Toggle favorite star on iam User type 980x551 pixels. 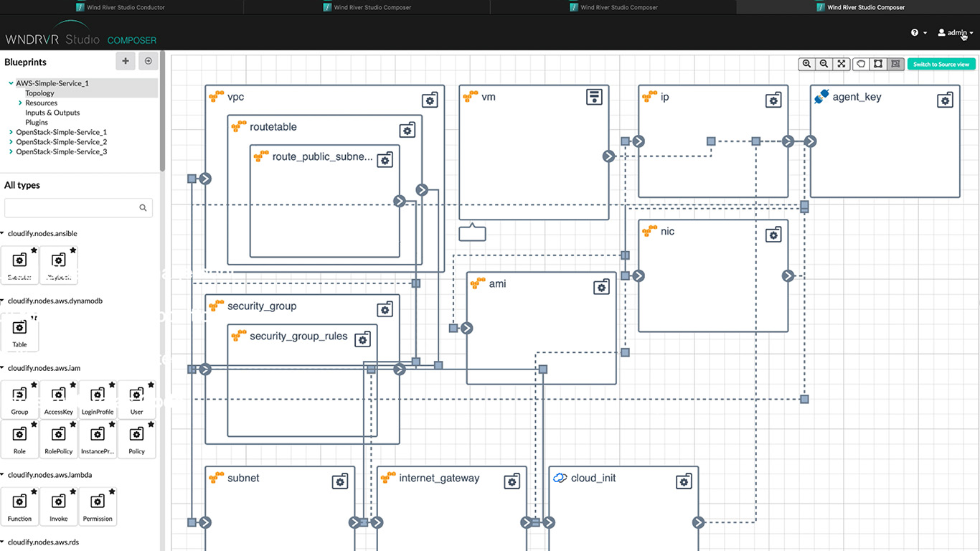point(151,385)
